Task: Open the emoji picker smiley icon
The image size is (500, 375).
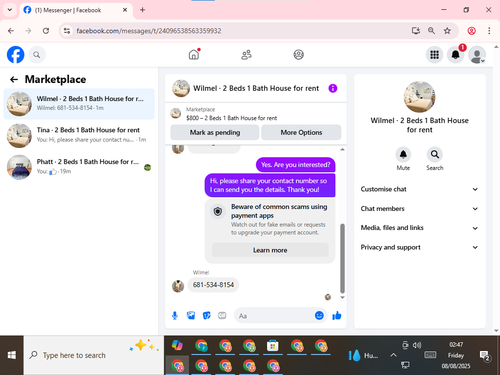Action: point(319,315)
